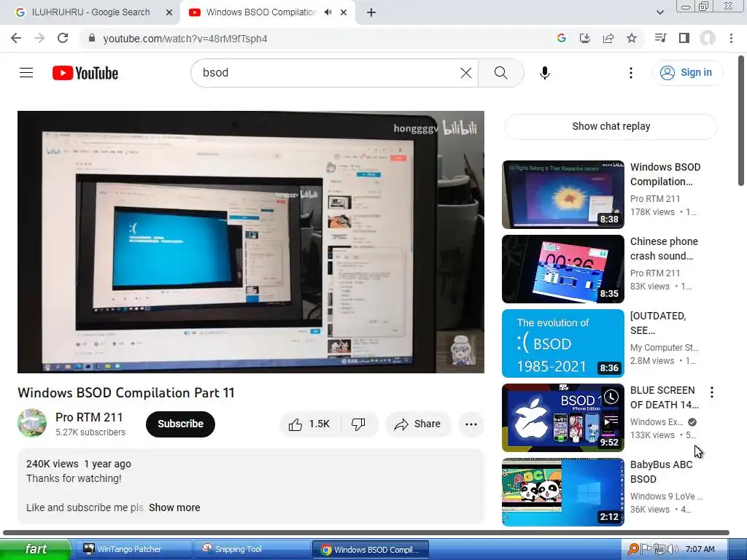Click tray magnifier search icon
The height and width of the screenshot is (560, 747).
[633, 549]
